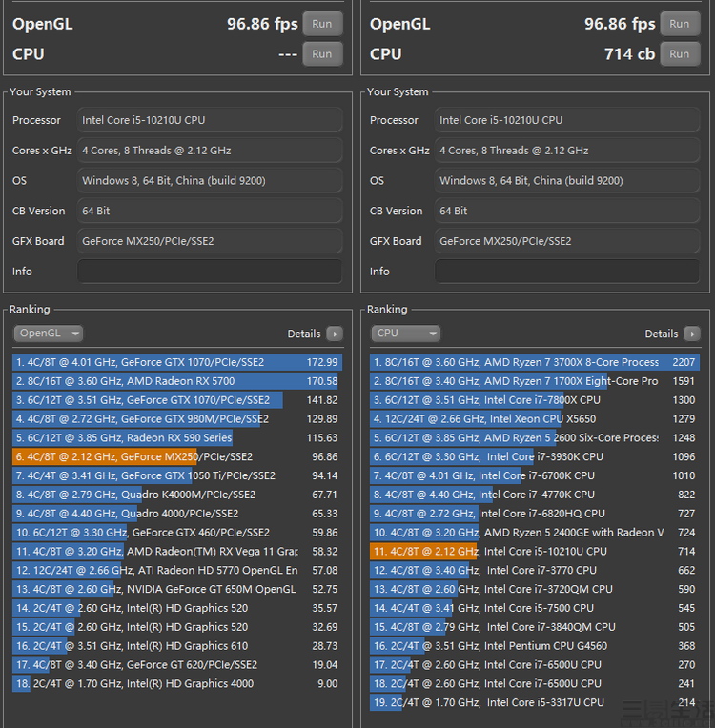Select CPU rank 17 i7-6500U score 270

point(535,665)
